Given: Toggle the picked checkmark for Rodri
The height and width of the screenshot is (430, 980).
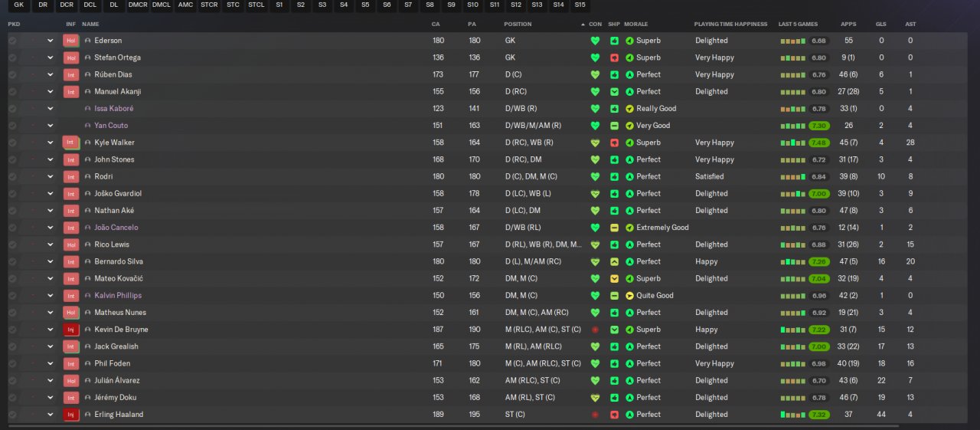Looking at the screenshot, I should (12, 176).
